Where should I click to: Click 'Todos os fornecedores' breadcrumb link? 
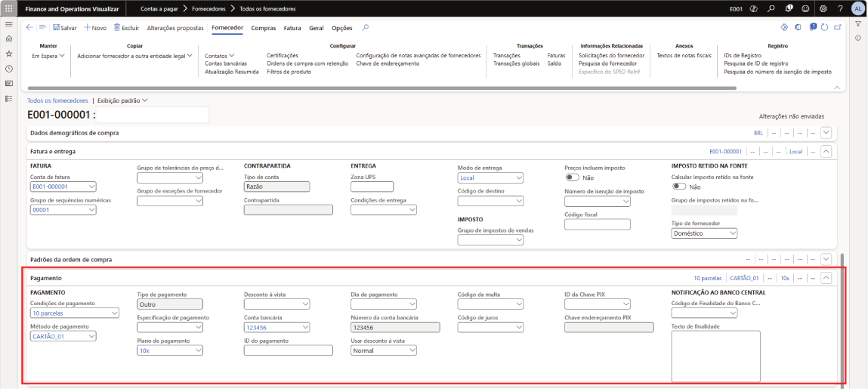coord(57,100)
